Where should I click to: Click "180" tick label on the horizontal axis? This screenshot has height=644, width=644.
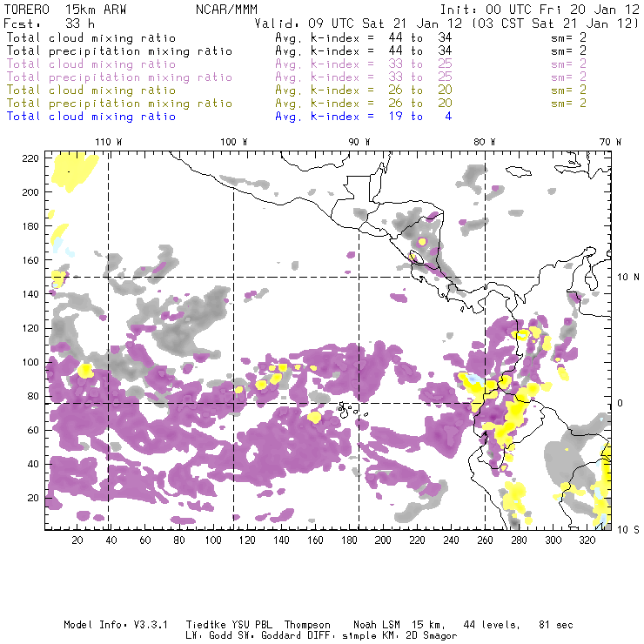pyautogui.click(x=349, y=540)
